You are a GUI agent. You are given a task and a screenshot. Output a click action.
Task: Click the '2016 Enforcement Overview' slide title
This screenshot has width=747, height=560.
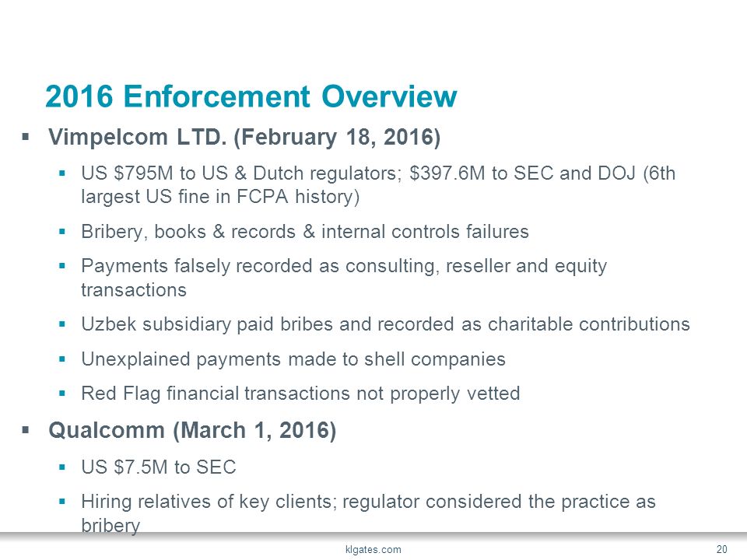pos(251,96)
